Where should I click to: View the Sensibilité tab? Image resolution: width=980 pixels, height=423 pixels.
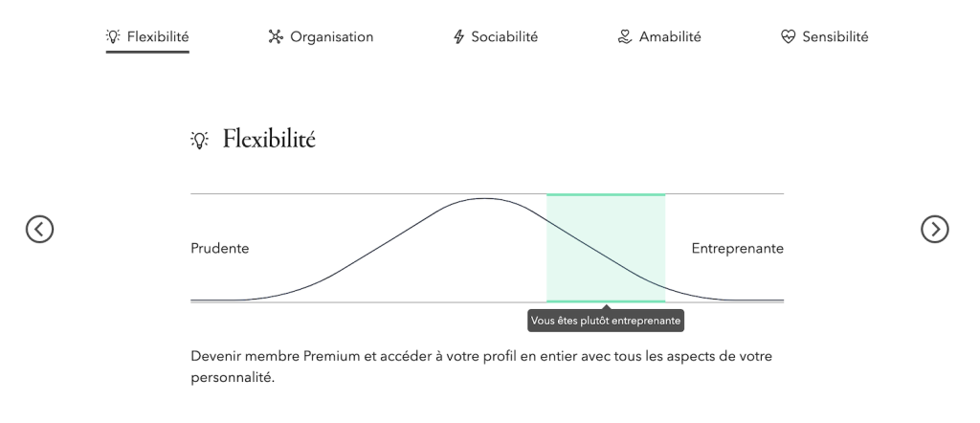click(835, 37)
